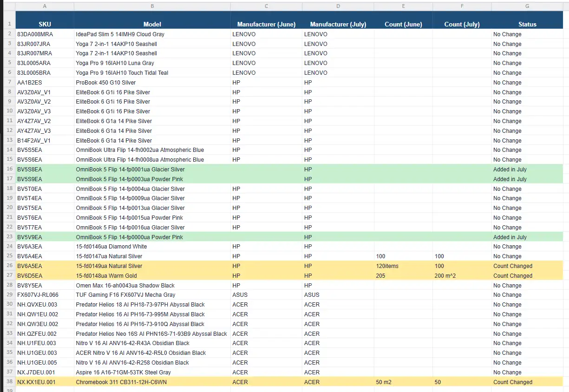
Task: Click cell Predator Helios 16 AI PH16-73-995M Abyssal Black
Action: (x=152, y=314)
